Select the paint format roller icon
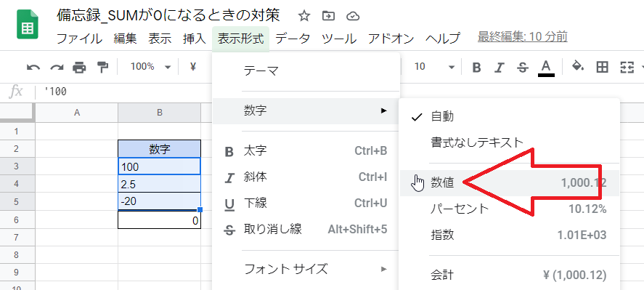The height and width of the screenshot is (290, 644). (x=102, y=67)
